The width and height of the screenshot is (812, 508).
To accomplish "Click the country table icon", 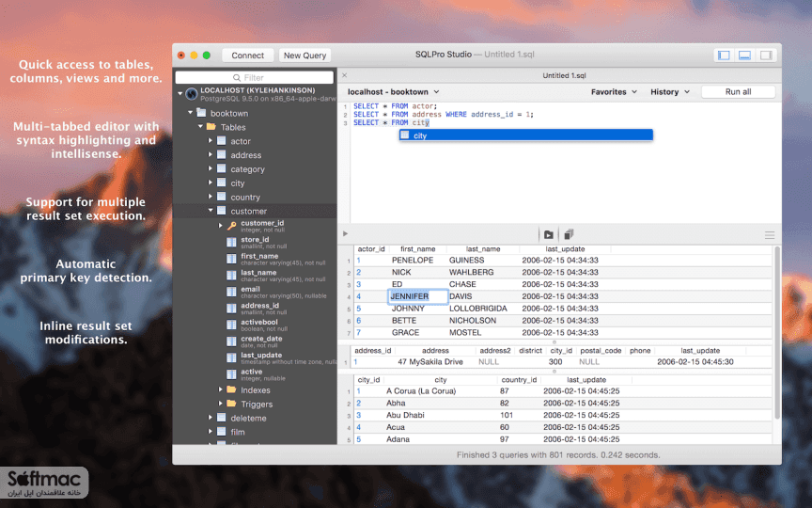I will tap(222, 197).
